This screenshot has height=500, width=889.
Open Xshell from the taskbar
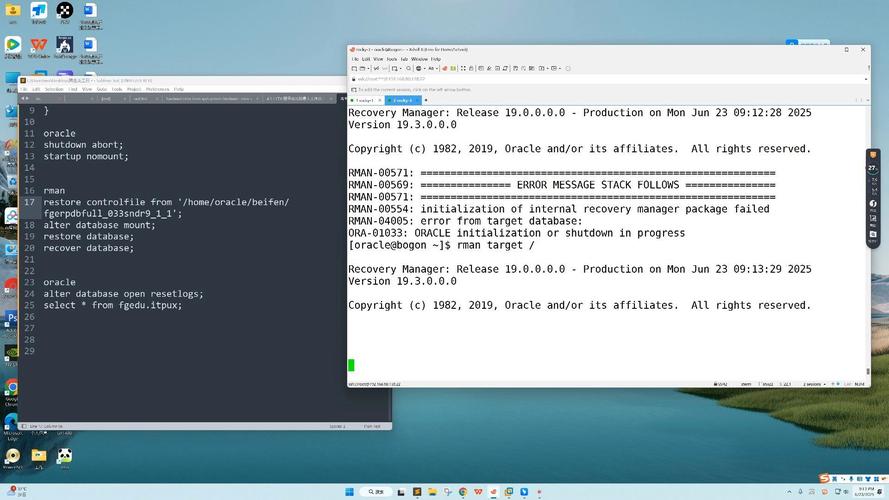[493, 491]
